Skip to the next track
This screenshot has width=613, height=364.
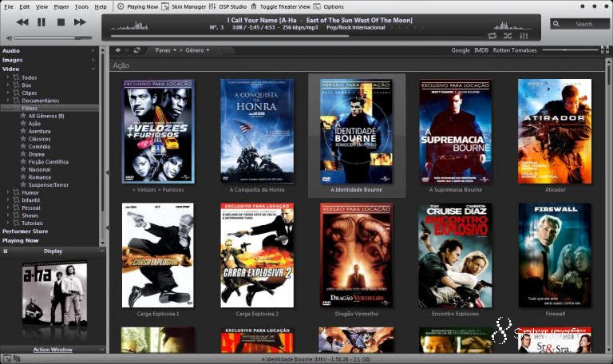[x=80, y=22]
